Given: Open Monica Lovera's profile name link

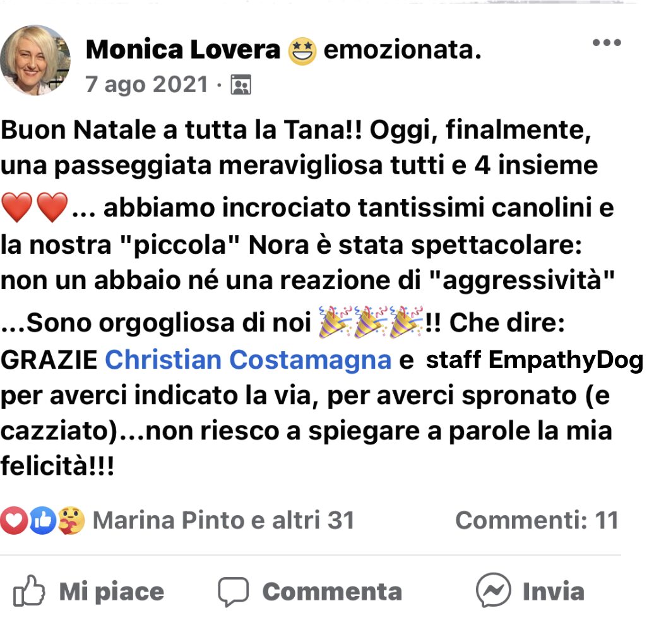Looking at the screenshot, I should pos(182,49).
